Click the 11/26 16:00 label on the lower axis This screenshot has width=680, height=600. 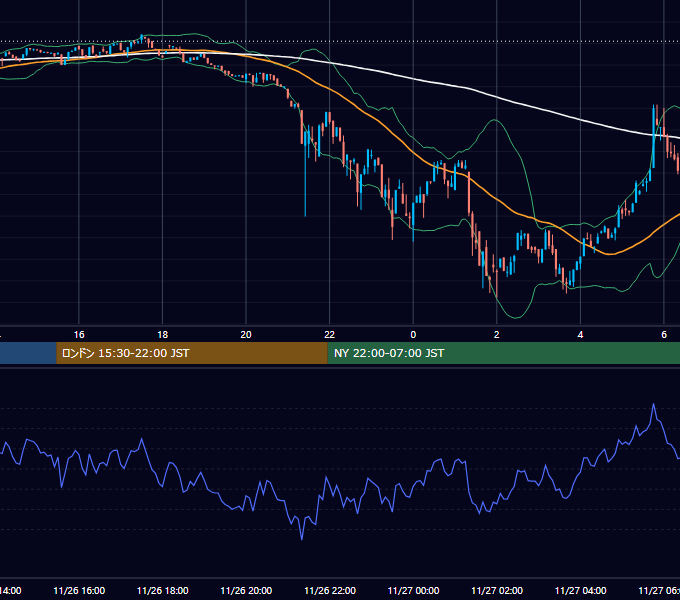(79, 590)
